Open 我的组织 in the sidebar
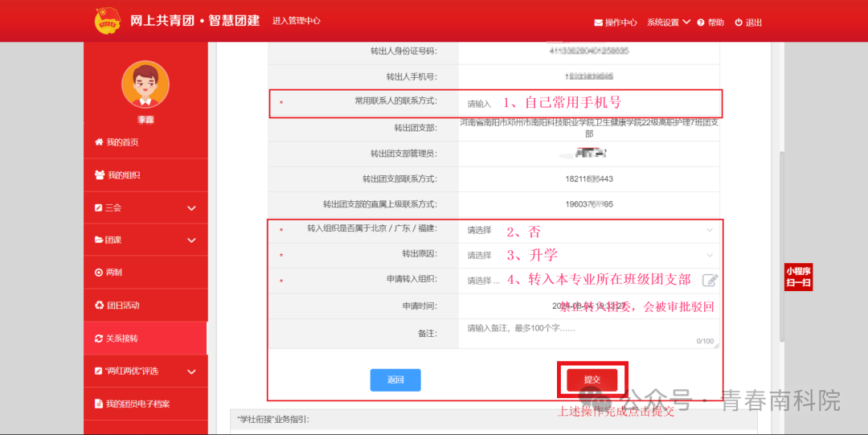 tap(123, 175)
